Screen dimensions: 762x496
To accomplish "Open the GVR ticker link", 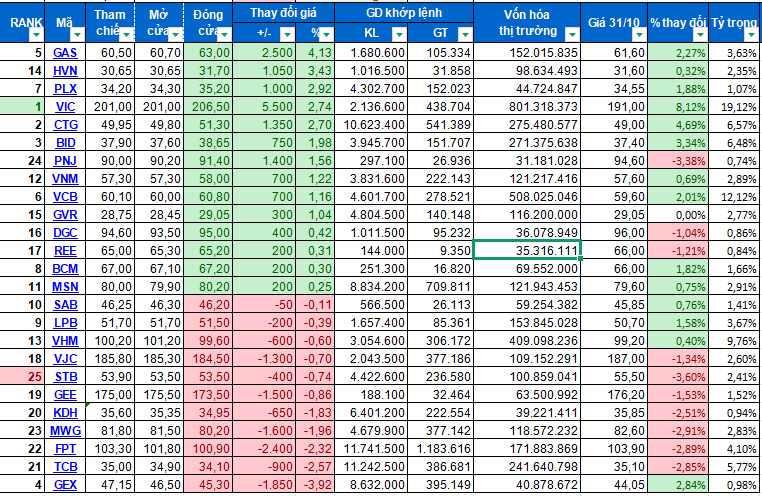I will [65, 214].
